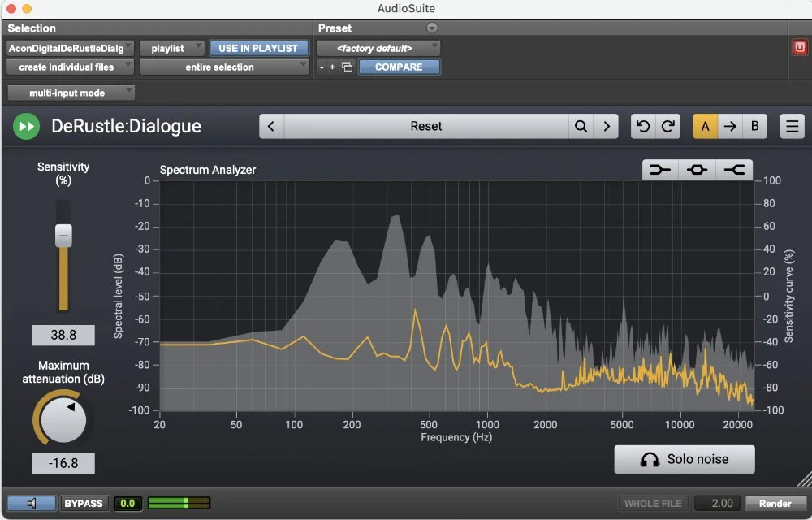Click the green DeRustle logo fast-forward icon
This screenshot has height=520, width=812.
[x=27, y=127]
